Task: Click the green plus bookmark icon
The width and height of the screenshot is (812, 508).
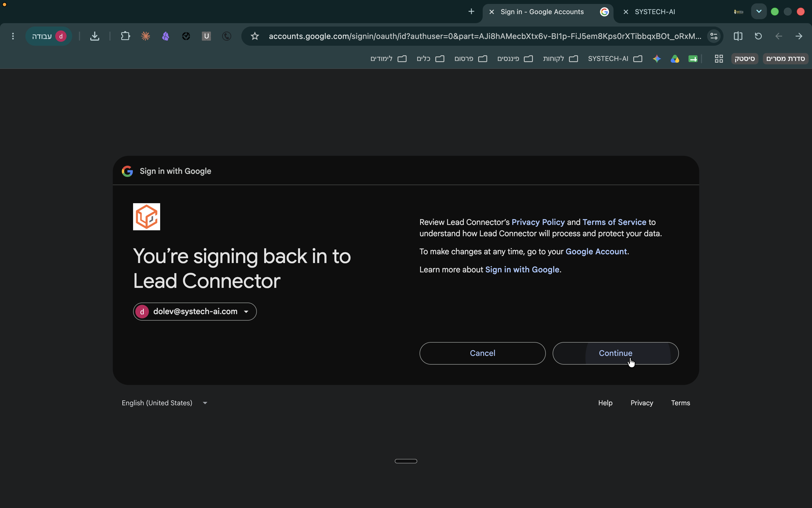Action: 693,59
